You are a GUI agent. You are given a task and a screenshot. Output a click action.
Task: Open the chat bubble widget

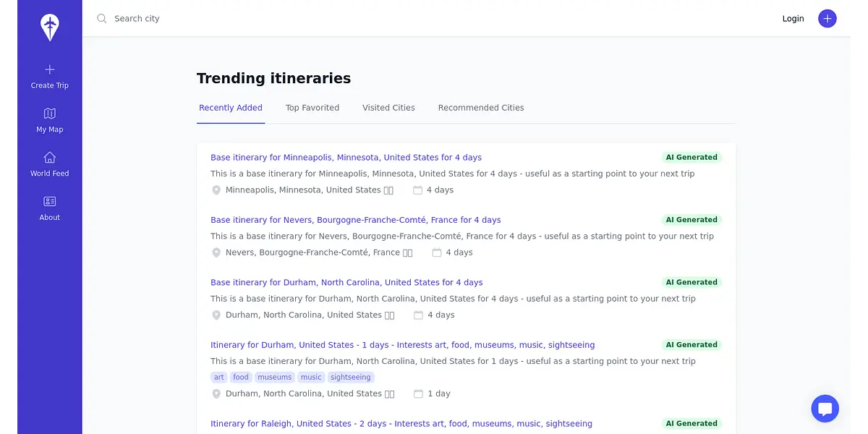pyautogui.click(x=825, y=409)
